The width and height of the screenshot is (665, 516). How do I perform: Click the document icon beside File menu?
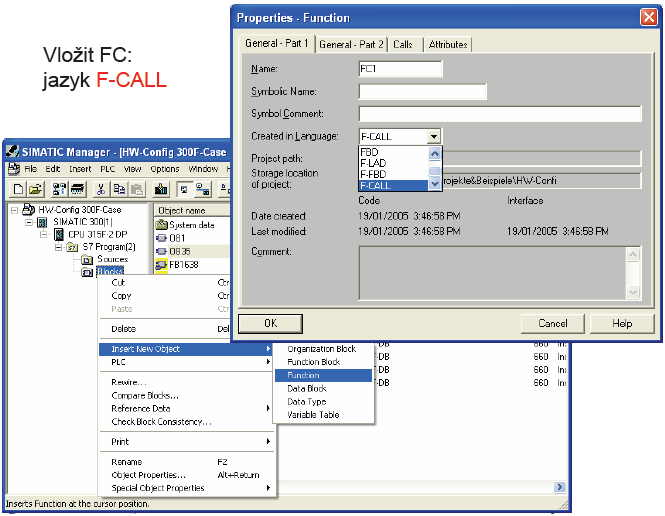click(14, 169)
